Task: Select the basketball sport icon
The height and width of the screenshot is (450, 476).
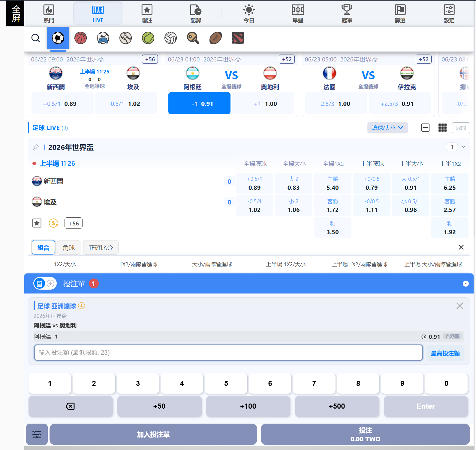Action: [x=80, y=38]
